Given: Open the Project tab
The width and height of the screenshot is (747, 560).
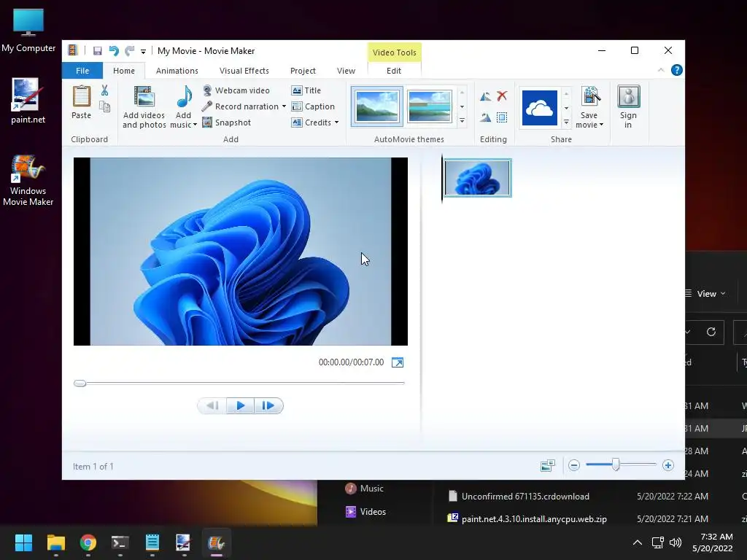Looking at the screenshot, I should point(303,71).
